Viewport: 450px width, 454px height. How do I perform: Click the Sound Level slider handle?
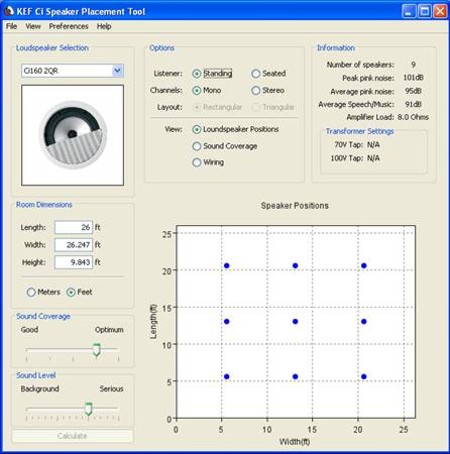(88, 409)
